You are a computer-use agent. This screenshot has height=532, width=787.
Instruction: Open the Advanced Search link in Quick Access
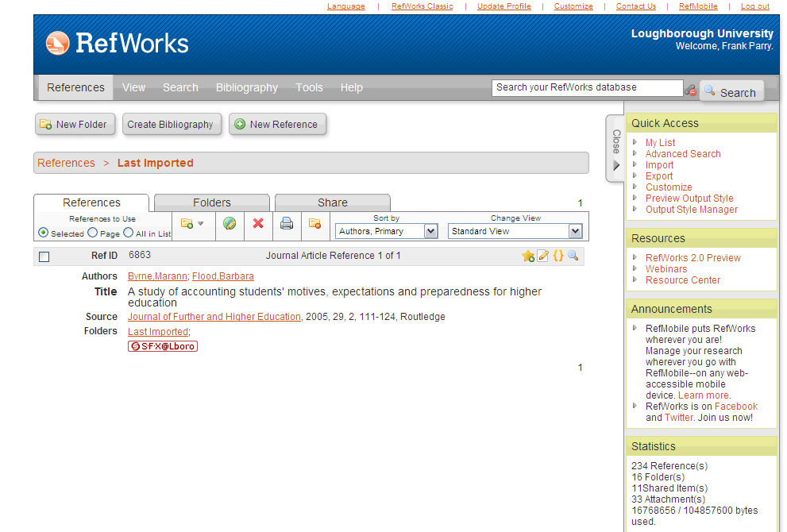click(683, 154)
